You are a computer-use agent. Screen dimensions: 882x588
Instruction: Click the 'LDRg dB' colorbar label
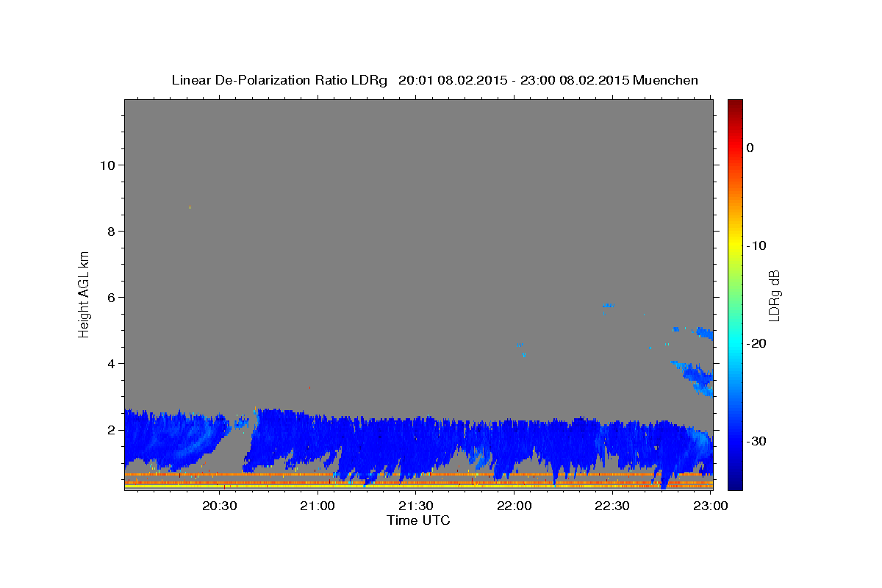pos(774,295)
